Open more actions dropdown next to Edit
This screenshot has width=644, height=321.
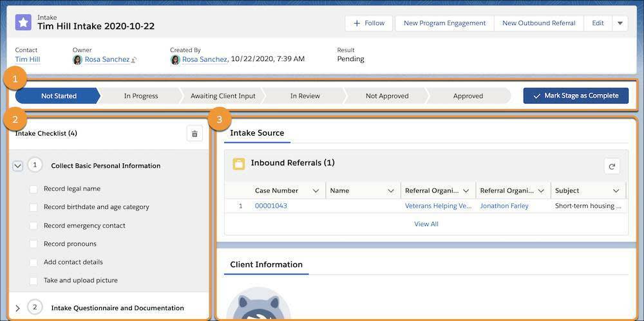point(620,23)
